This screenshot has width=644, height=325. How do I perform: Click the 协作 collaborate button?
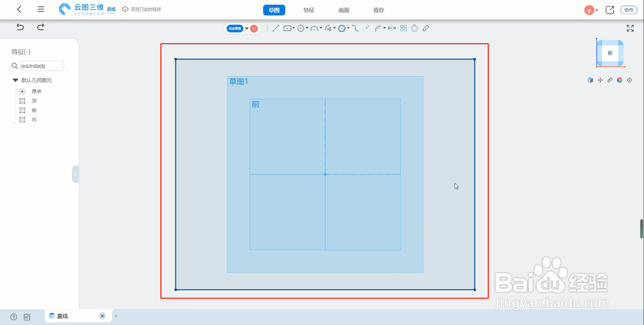click(629, 10)
